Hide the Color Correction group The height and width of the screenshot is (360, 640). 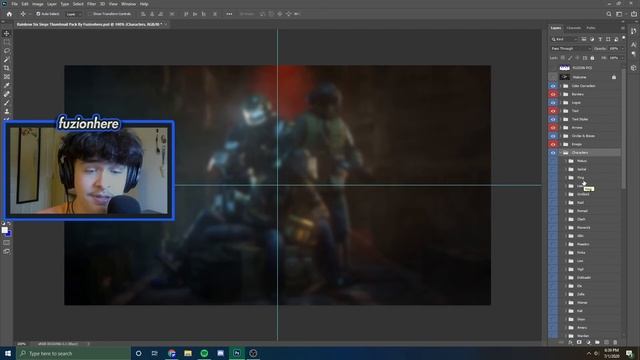tap(553, 86)
